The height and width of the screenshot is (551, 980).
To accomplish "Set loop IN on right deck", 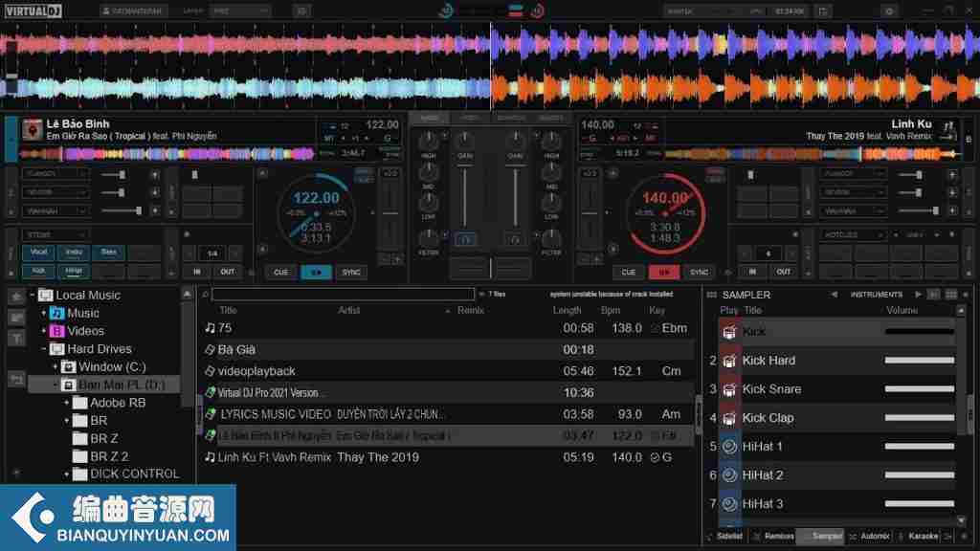I will pyautogui.click(x=752, y=272).
